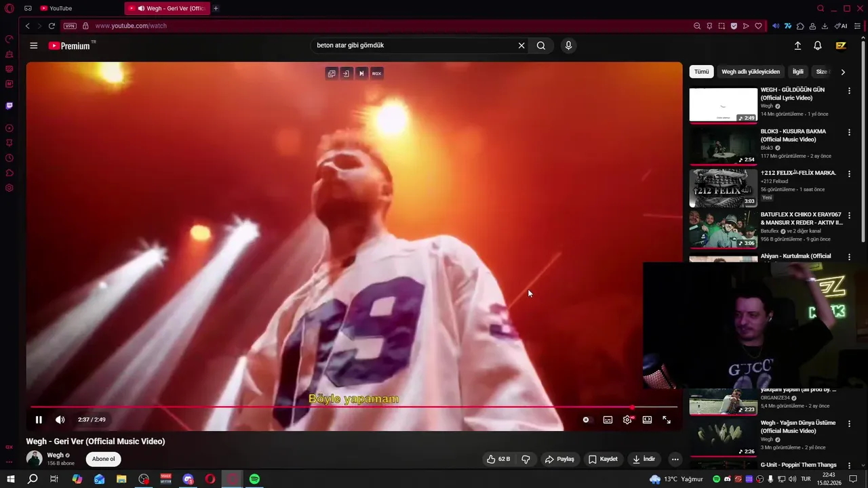
Task: Open the snapshot capture icon in the address bar
Action: coord(722,26)
